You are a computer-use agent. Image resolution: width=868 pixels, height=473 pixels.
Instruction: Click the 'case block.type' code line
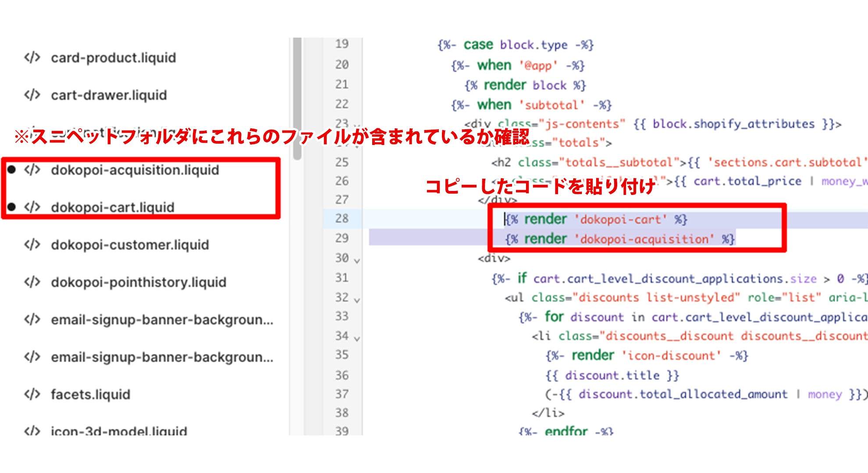(515, 45)
